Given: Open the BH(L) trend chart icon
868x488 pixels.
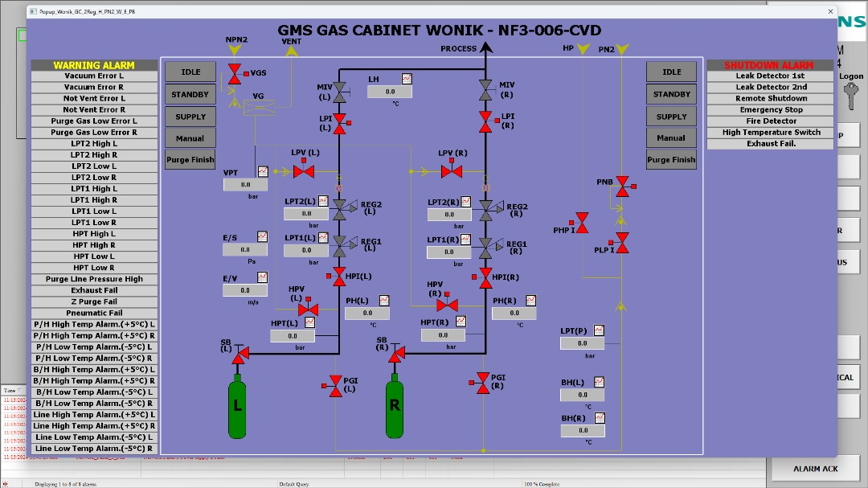Looking at the screenshot, I should (599, 382).
